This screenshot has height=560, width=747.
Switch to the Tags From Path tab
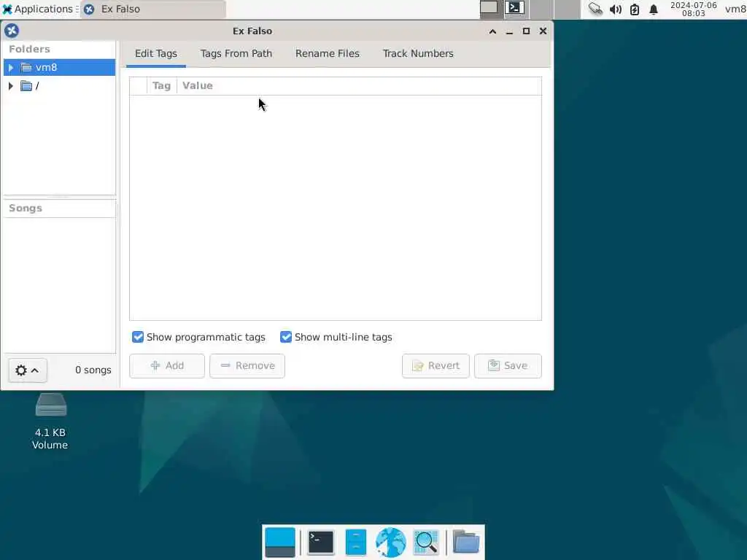click(x=236, y=53)
